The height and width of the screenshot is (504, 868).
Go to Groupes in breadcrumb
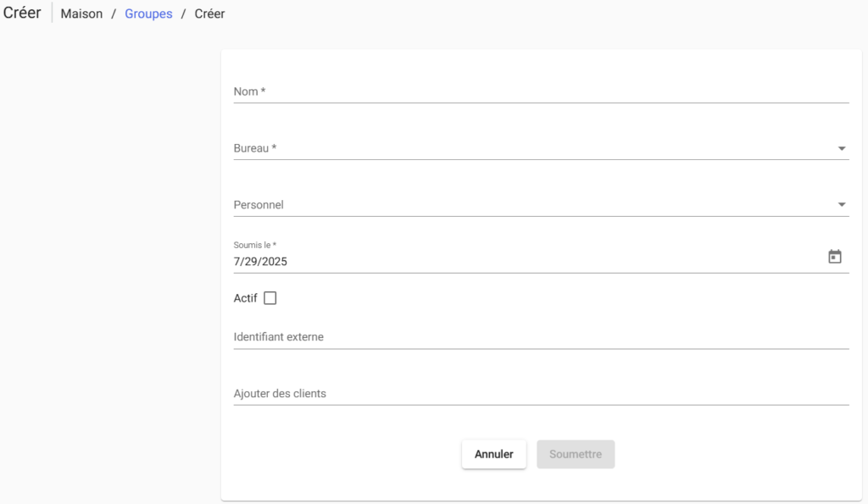pos(148,14)
